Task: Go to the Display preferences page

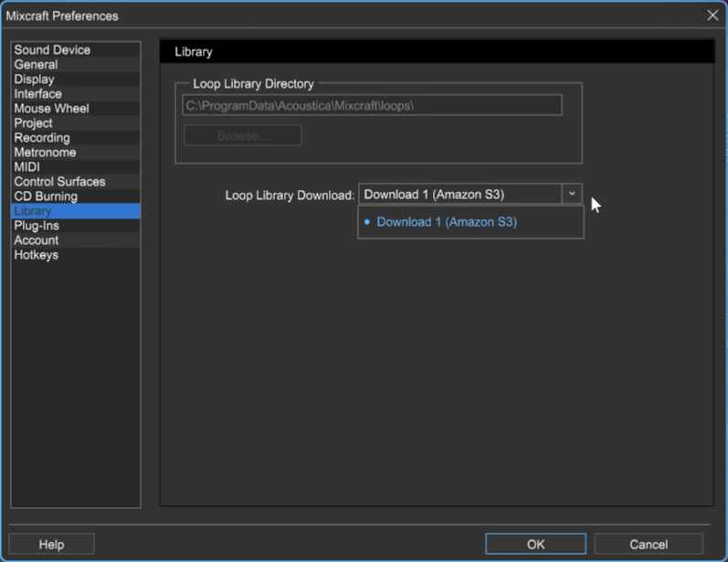Action: (x=76, y=80)
